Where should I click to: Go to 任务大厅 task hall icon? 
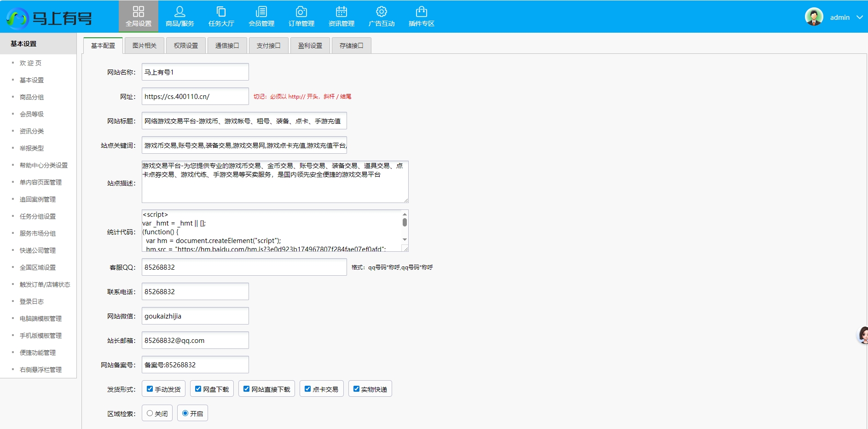pyautogui.click(x=221, y=12)
